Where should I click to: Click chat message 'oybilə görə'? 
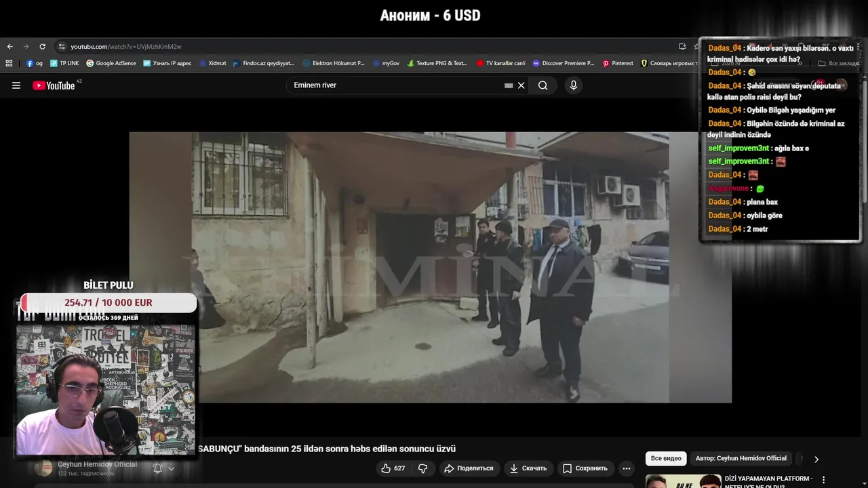coord(764,216)
